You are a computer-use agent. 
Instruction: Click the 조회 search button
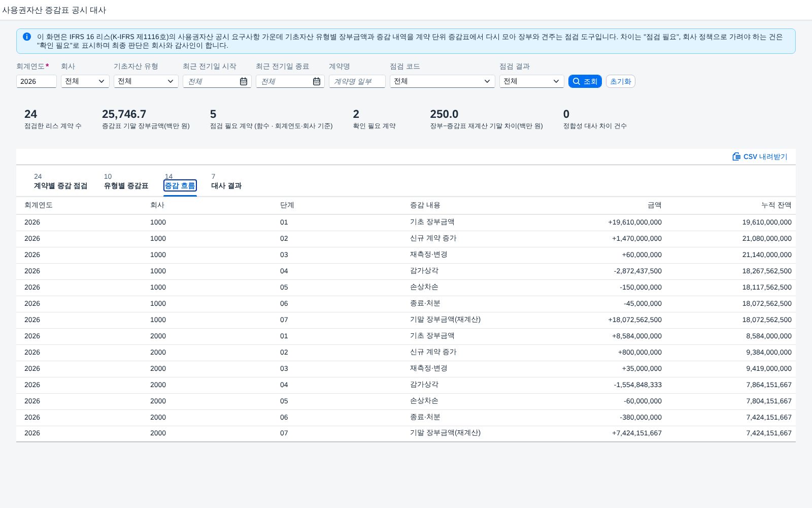[x=585, y=81]
